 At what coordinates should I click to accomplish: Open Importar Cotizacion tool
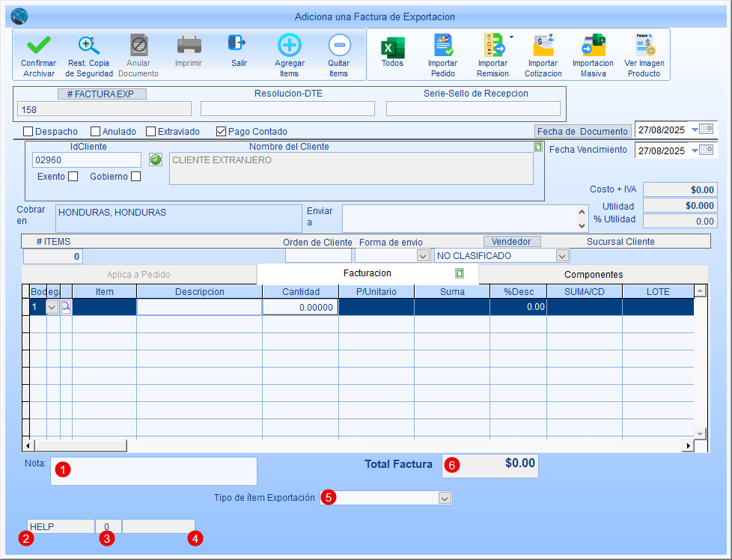pos(543,46)
